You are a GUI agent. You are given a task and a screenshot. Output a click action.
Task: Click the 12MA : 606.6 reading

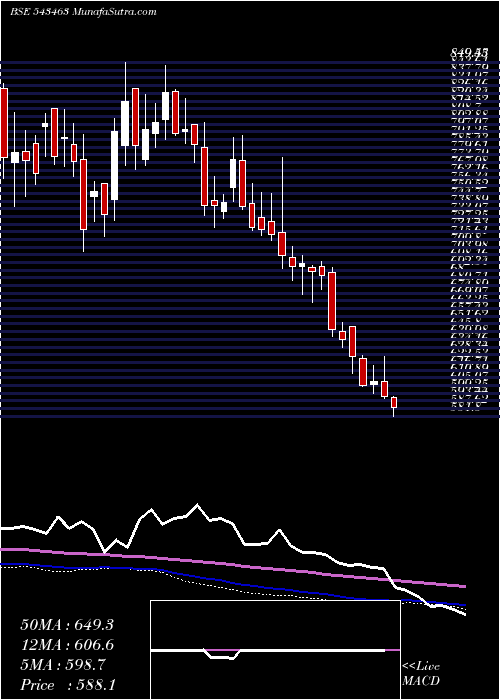(x=67, y=645)
